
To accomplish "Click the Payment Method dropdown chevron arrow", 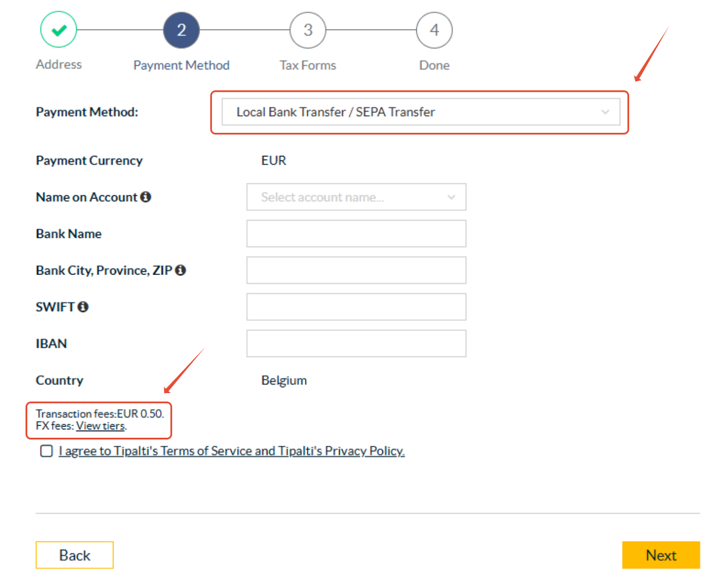I will pos(605,112).
